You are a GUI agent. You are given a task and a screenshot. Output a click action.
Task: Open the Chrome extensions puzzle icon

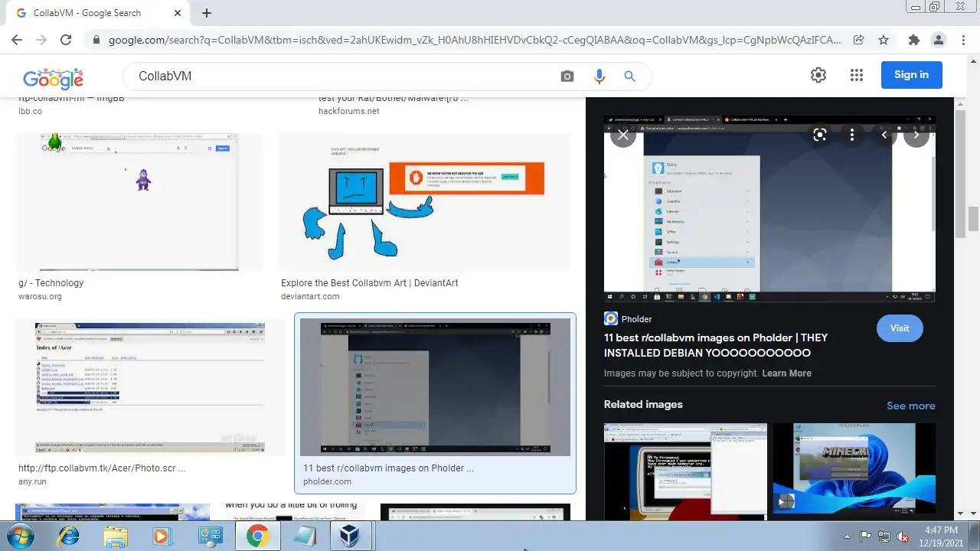914,40
